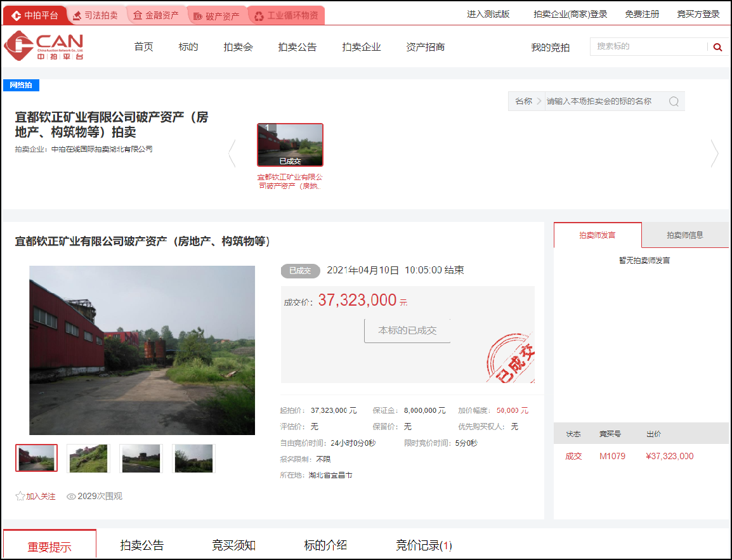The image size is (732, 560).
Task: Switch to the 拍卖师信息 tab
Action: (x=684, y=235)
